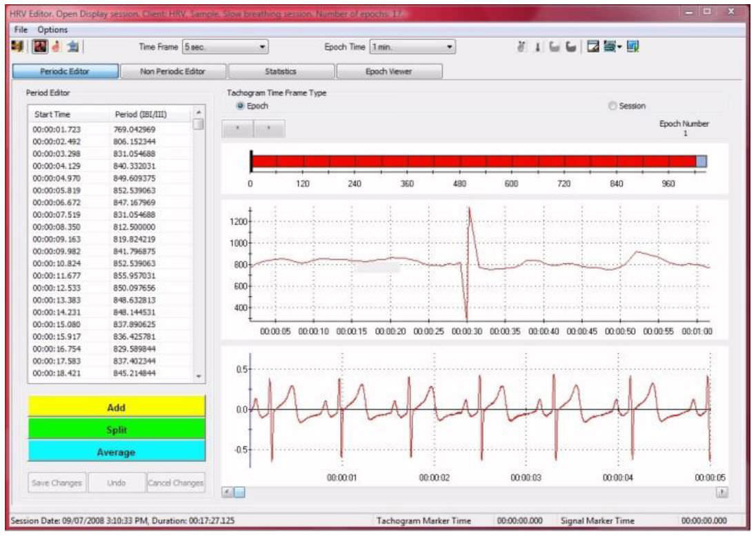Screen dimensions: 756x536
Task: Switch to the Non Periodic Editor tab
Action: [172, 70]
